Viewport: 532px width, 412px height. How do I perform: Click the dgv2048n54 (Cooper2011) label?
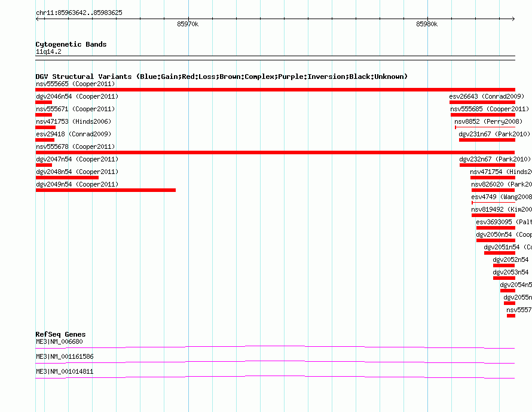77,172
